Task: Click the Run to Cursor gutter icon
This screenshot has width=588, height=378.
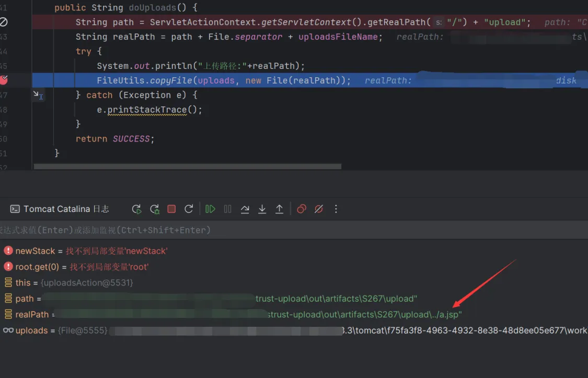Action: point(38,95)
